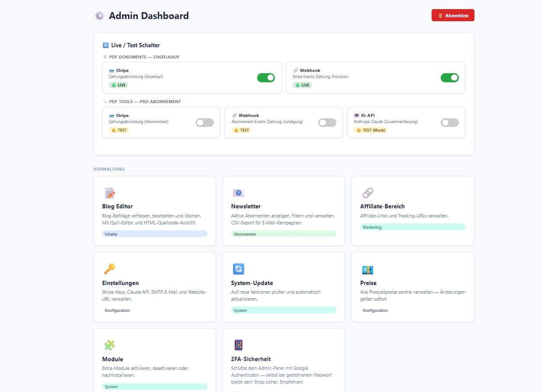Click the LIVE badge under Stripe Einzelkauf
This screenshot has height=392, width=542.
(119, 85)
